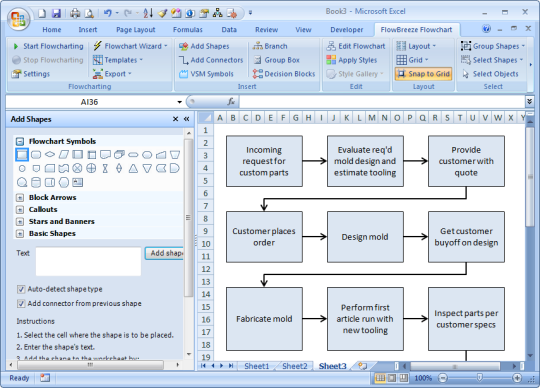Click the zoom in plus button

click(x=517, y=378)
